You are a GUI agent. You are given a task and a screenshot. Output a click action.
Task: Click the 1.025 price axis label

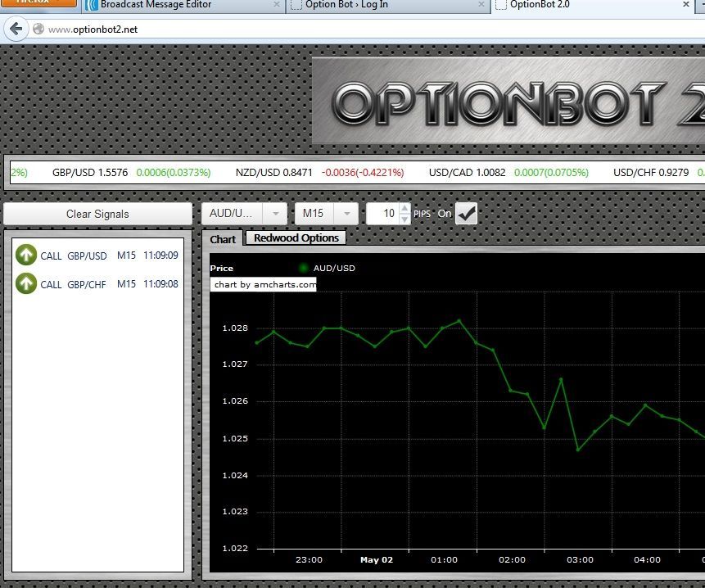click(x=235, y=438)
